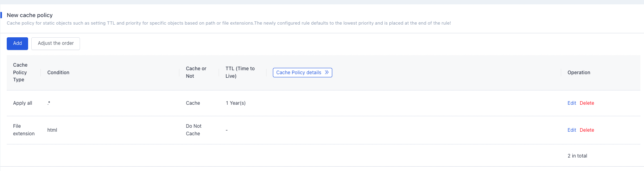
Task: Click the Operation column header
Action: coord(579,73)
